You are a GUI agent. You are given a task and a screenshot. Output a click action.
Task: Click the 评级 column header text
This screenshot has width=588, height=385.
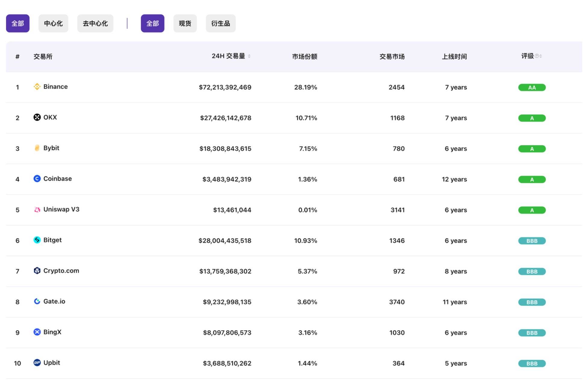point(527,56)
